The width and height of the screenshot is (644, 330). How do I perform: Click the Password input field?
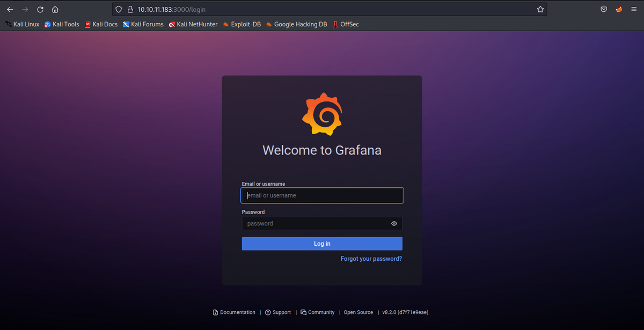click(x=322, y=224)
